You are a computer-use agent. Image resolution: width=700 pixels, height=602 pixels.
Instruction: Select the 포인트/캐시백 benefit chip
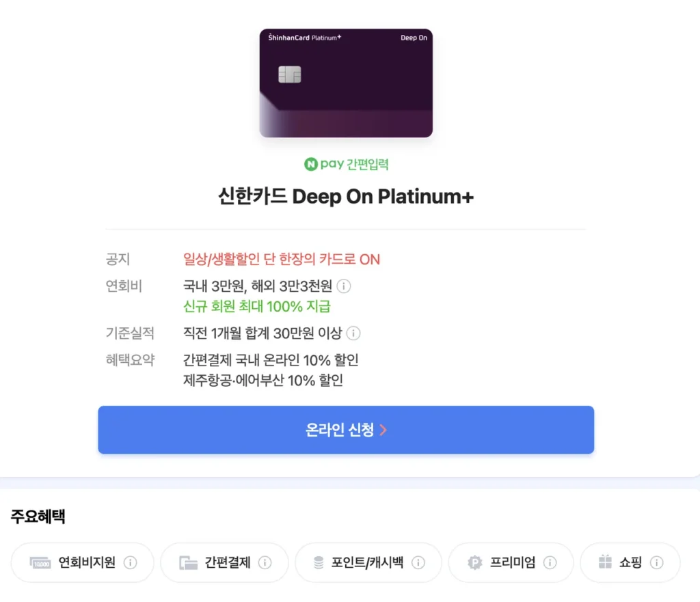coord(368,563)
